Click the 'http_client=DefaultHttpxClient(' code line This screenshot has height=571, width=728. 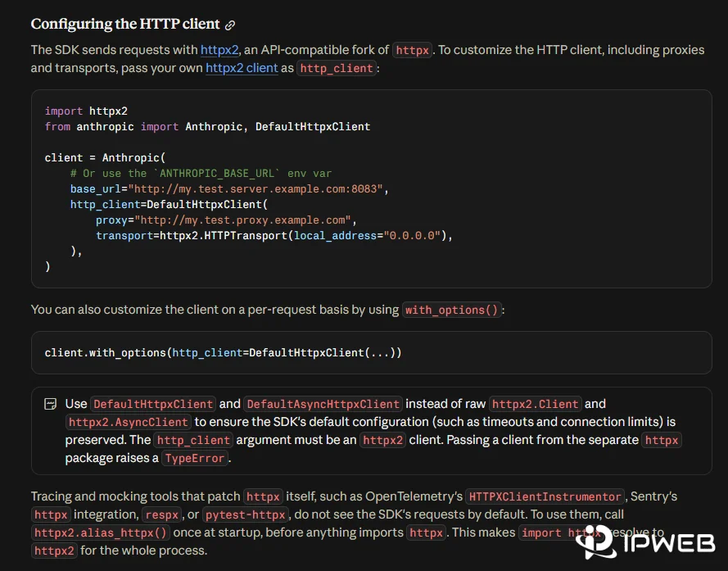[169, 205]
